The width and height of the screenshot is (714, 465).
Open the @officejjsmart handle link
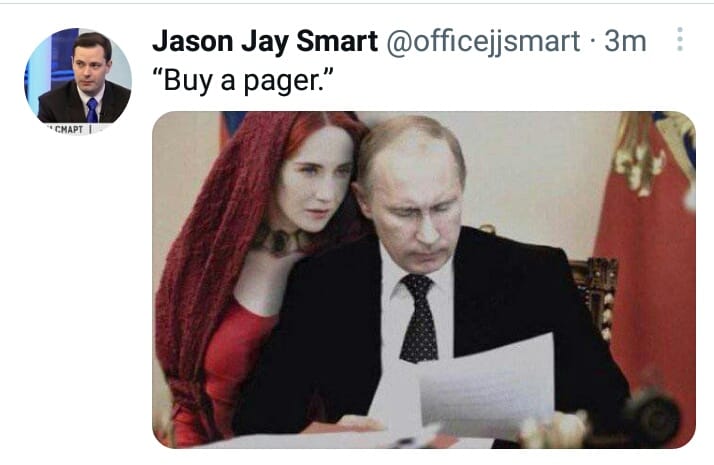[483, 42]
